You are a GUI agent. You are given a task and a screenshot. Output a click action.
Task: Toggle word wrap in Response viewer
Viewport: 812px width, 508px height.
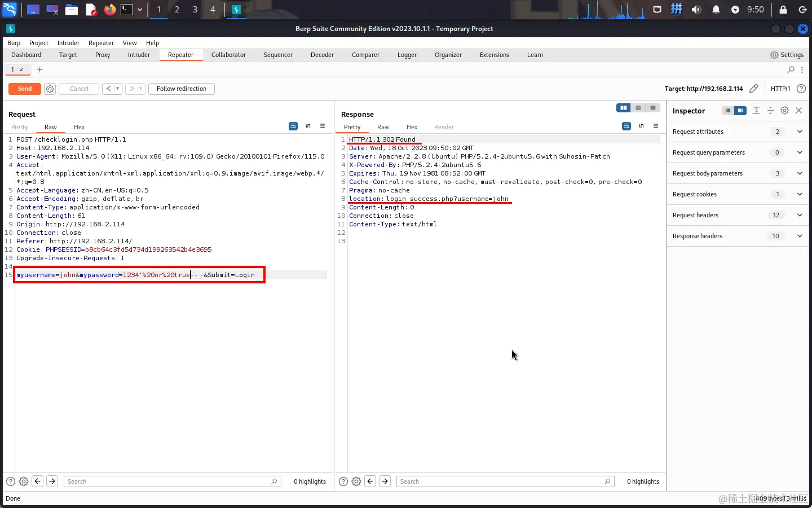[x=626, y=126]
